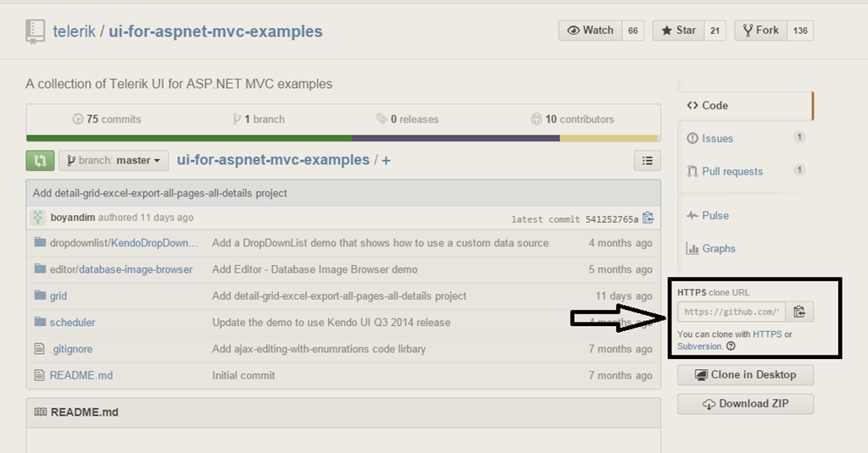
Task: Click the green compare and review button
Action: click(40, 160)
